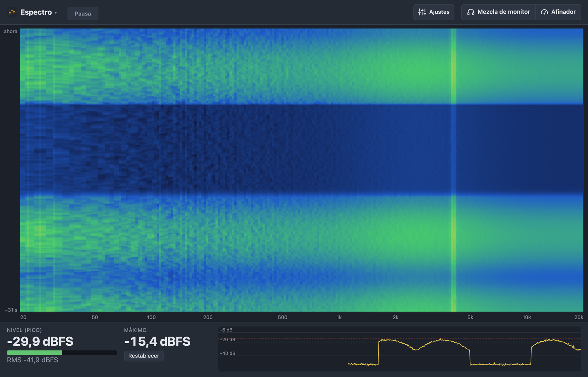
Task: Click the 'ahora' time axis label
Action: pos(11,32)
